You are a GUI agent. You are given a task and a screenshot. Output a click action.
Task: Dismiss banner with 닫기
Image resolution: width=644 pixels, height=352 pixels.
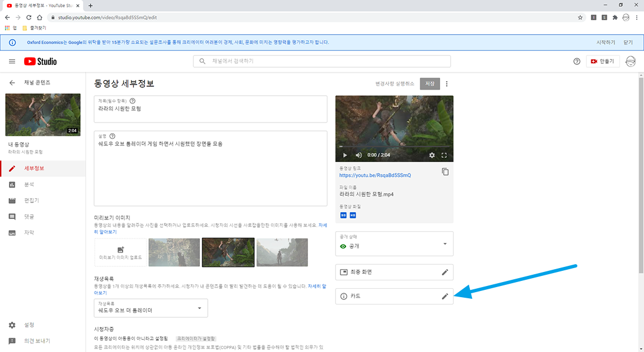(x=628, y=43)
